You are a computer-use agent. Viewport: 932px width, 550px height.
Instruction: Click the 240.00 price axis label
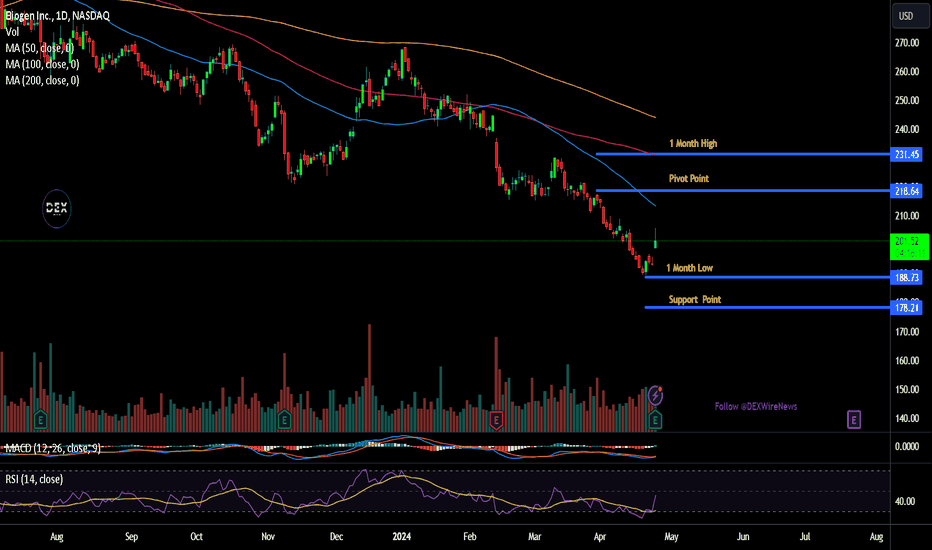coord(907,129)
